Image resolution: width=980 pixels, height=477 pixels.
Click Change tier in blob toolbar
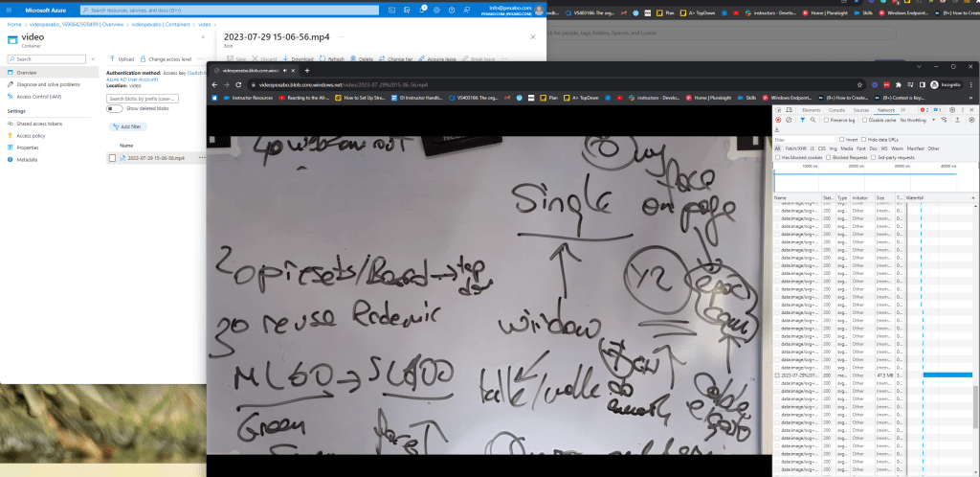tap(395, 58)
